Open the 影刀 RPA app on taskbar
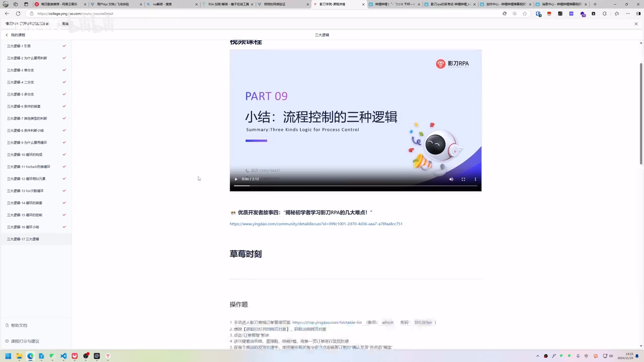The width and height of the screenshot is (644, 362). [108, 356]
